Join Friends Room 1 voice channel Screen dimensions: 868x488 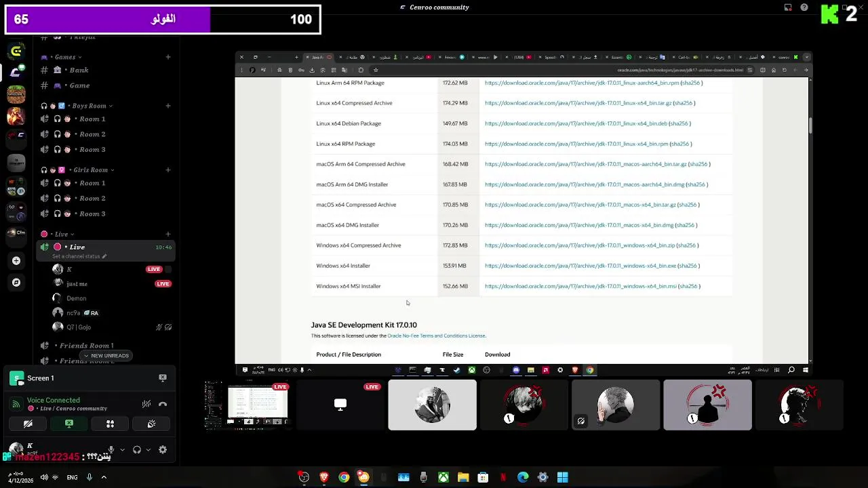[x=106, y=346]
